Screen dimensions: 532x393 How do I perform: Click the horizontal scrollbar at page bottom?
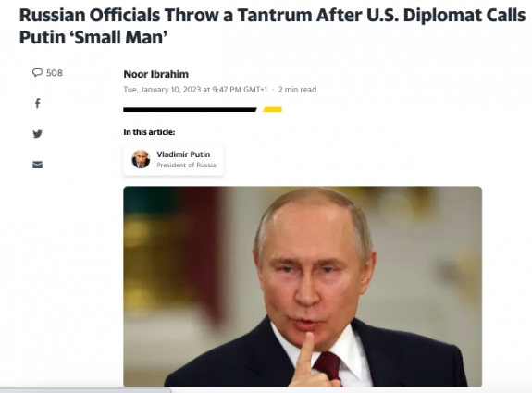point(85,390)
